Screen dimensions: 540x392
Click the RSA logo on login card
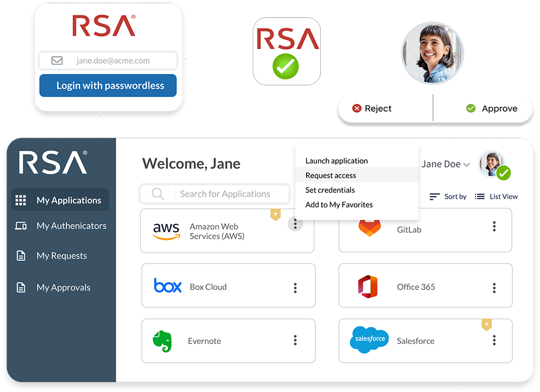104,25
